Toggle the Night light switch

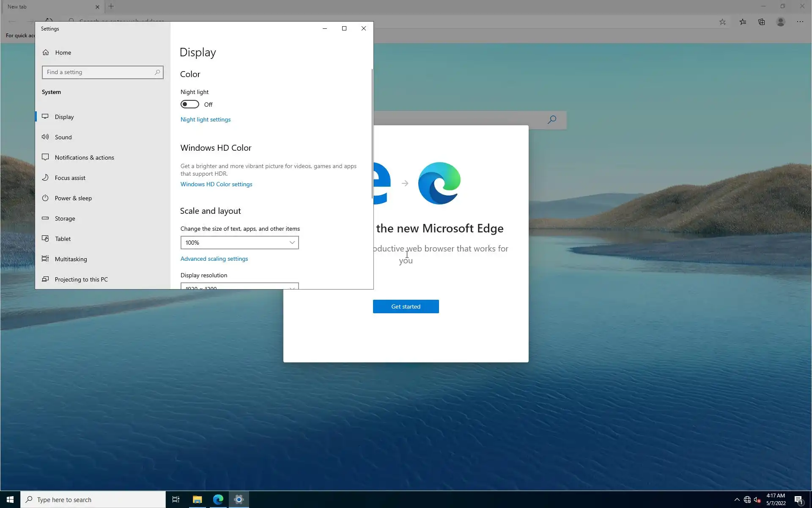(x=189, y=104)
